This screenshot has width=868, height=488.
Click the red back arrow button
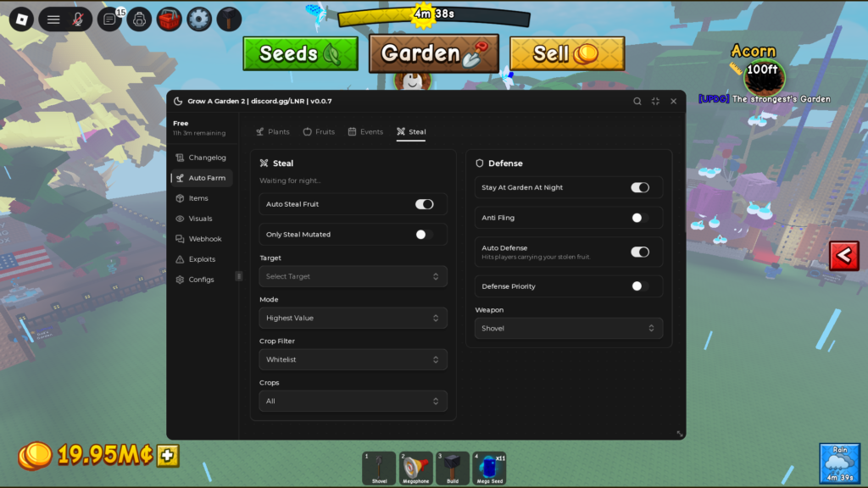click(x=843, y=256)
